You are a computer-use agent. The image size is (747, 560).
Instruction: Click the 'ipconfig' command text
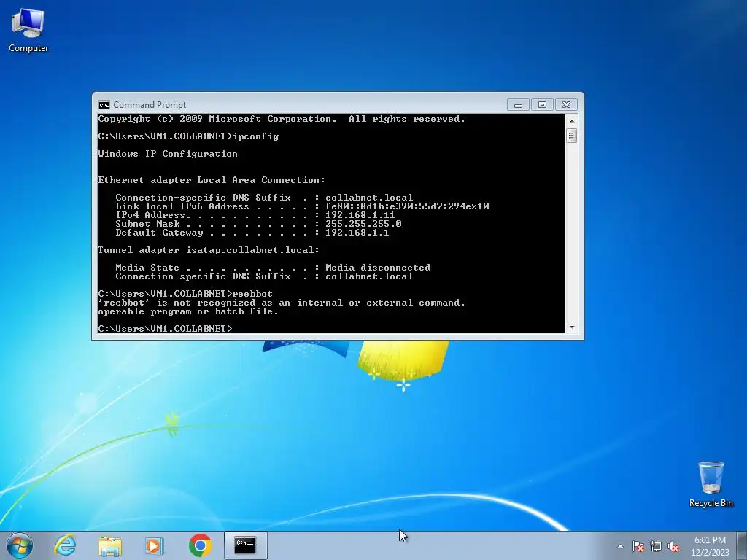pos(256,136)
